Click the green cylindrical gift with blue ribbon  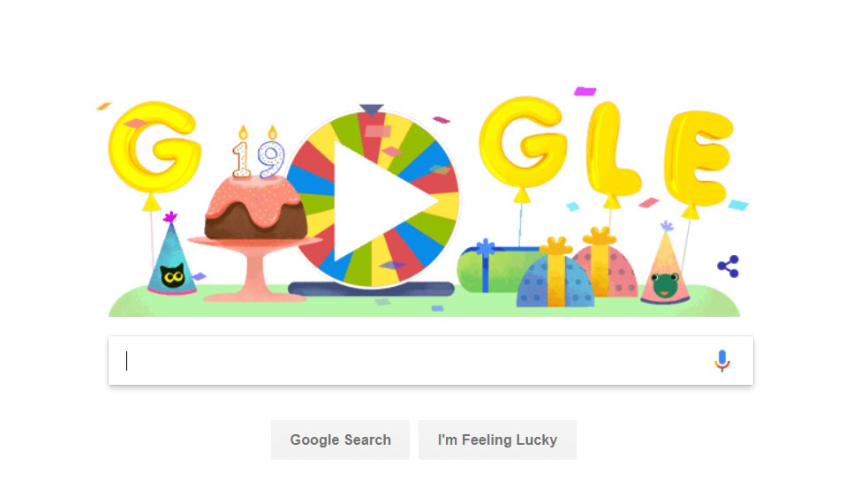click(494, 269)
